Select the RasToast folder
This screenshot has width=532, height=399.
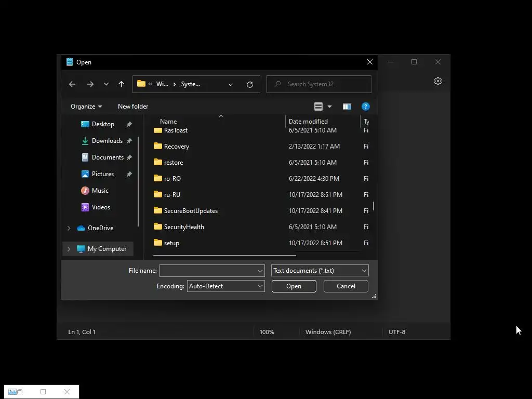(176, 130)
